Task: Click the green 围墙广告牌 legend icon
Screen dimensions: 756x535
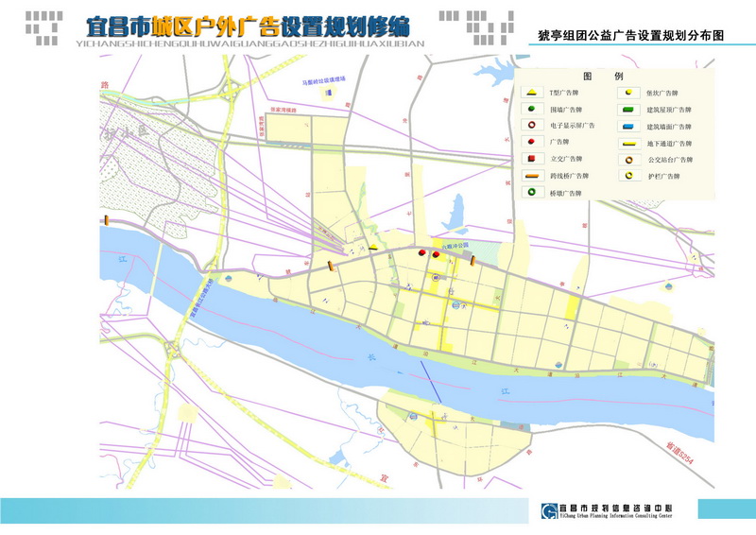Action: (x=532, y=110)
